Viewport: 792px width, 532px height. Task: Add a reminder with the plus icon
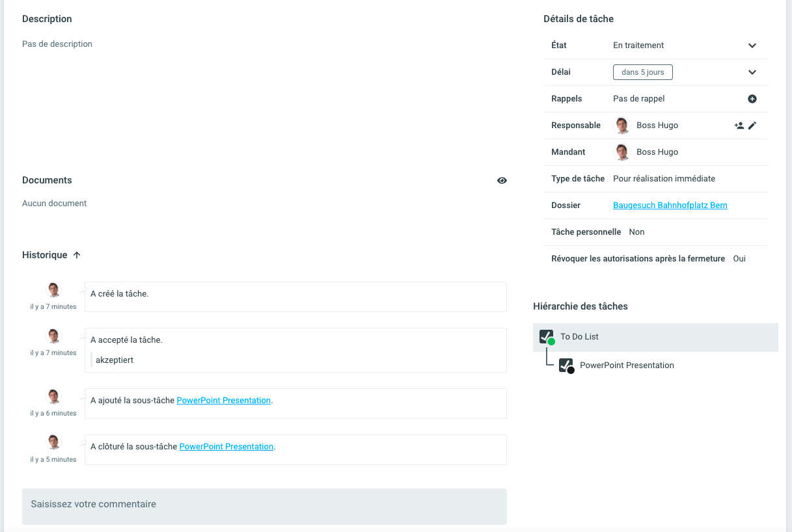[752, 99]
